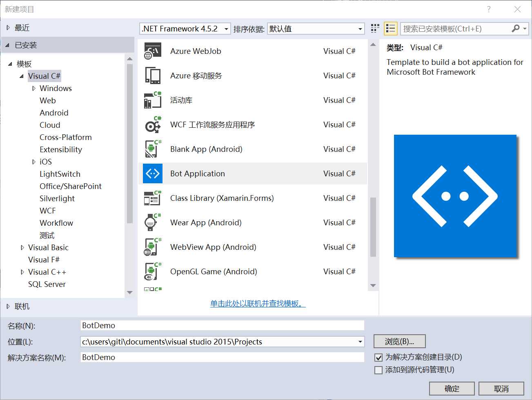
Task: Collapse the 已安装 section
Action: click(8, 45)
